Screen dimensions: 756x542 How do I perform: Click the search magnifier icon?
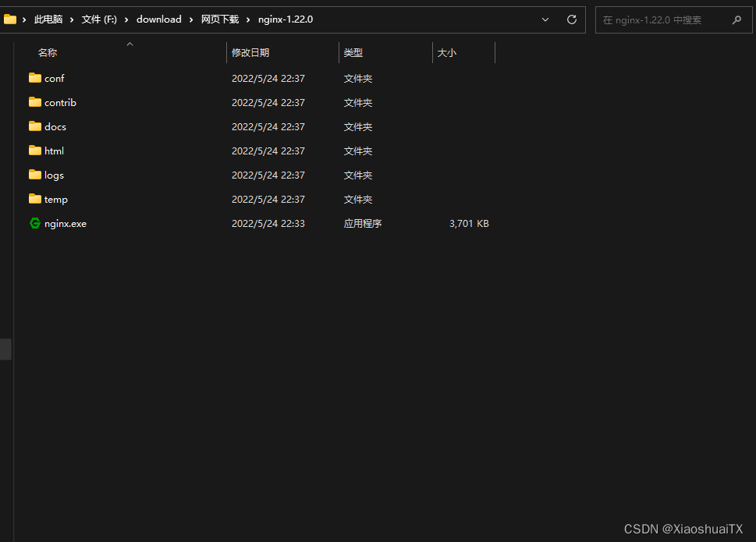pos(736,19)
